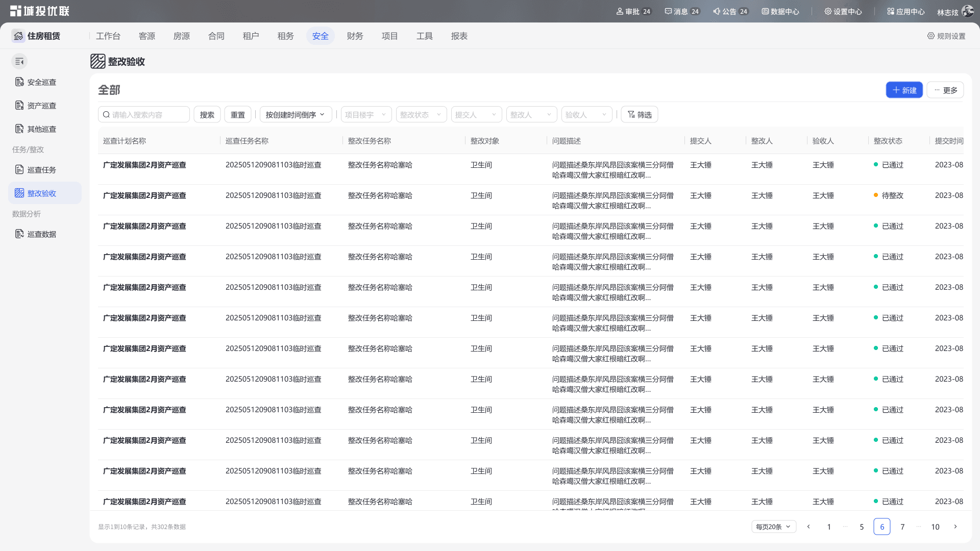Viewport: 980px width, 551px height.
Task: Open the 每页20条 page size dropdown
Action: click(774, 527)
